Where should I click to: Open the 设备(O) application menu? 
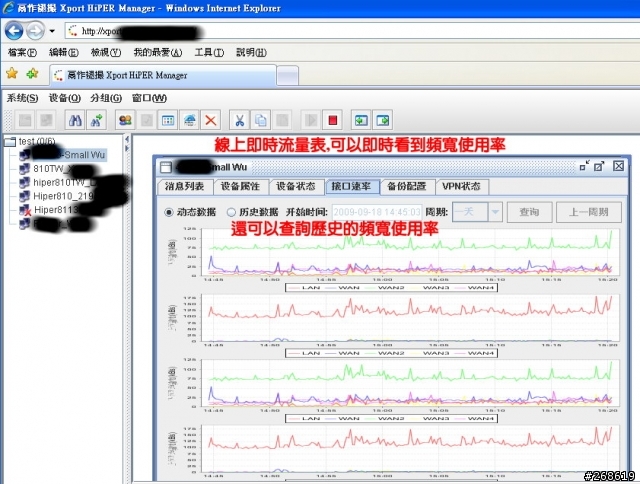64,98
